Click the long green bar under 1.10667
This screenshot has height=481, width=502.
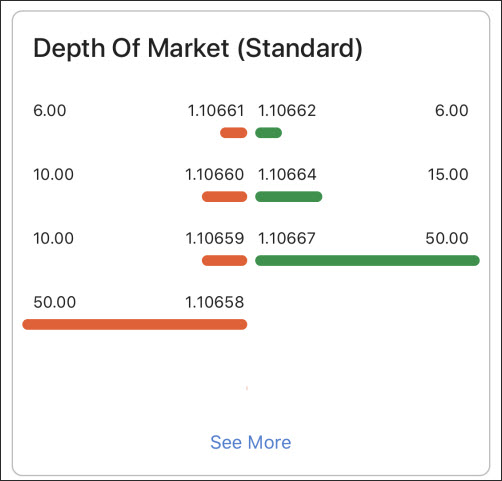[367, 260]
